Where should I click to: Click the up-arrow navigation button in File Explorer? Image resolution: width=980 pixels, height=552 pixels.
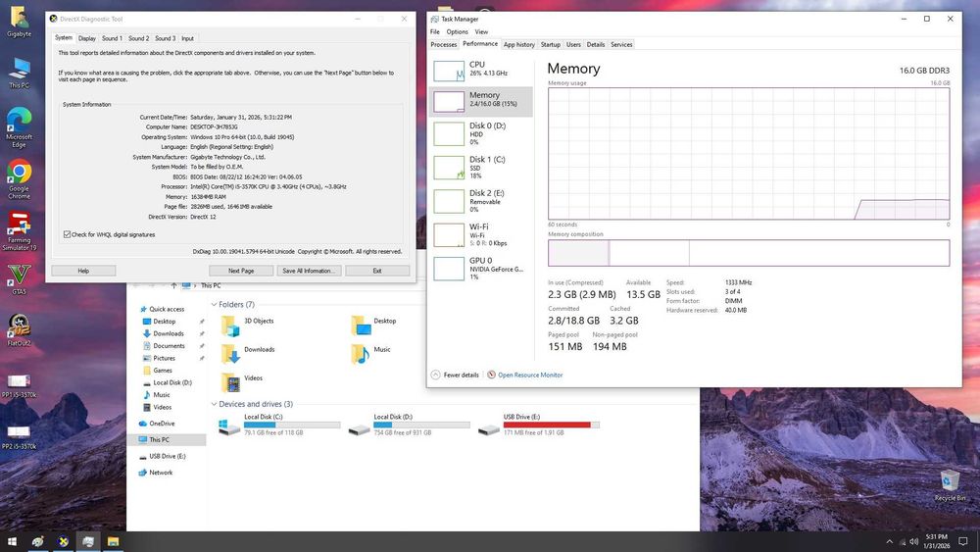173,285
